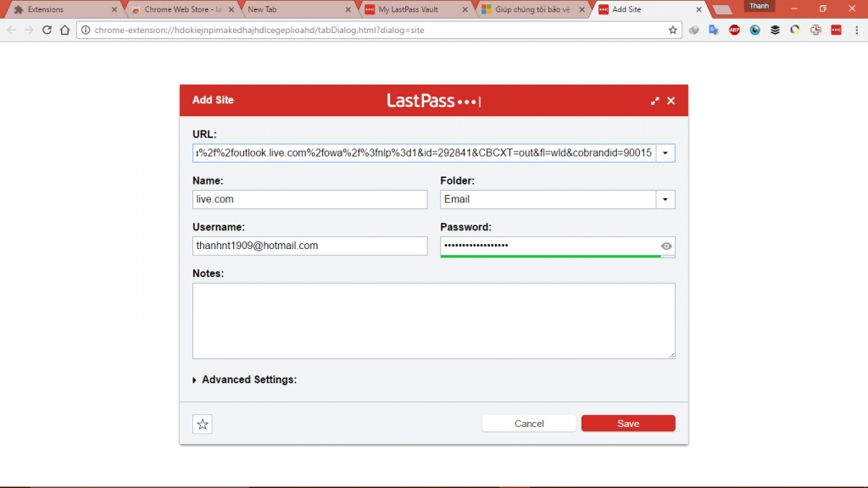Image resolution: width=868 pixels, height=488 pixels.
Task: Click the password strength meter bar
Action: coord(558,256)
